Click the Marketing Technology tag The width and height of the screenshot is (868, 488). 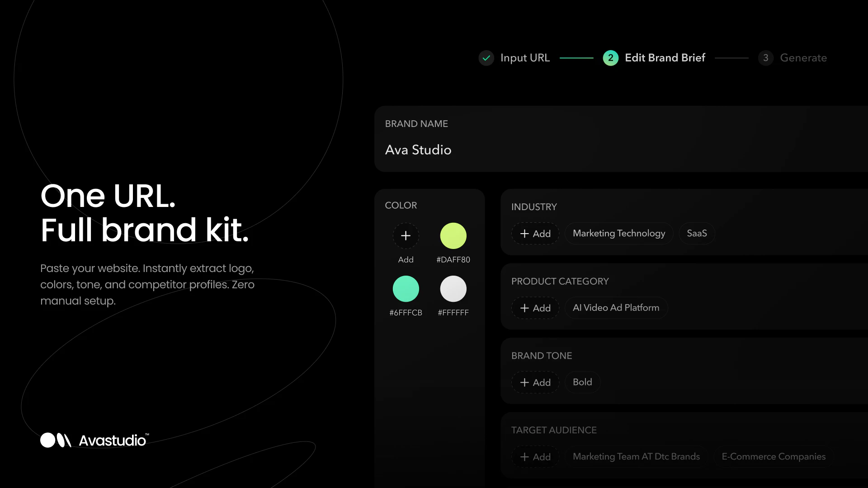tap(619, 234)
